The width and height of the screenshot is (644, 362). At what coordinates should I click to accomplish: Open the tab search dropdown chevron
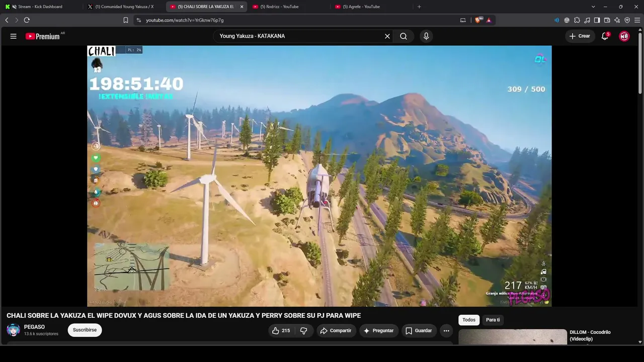593,7
